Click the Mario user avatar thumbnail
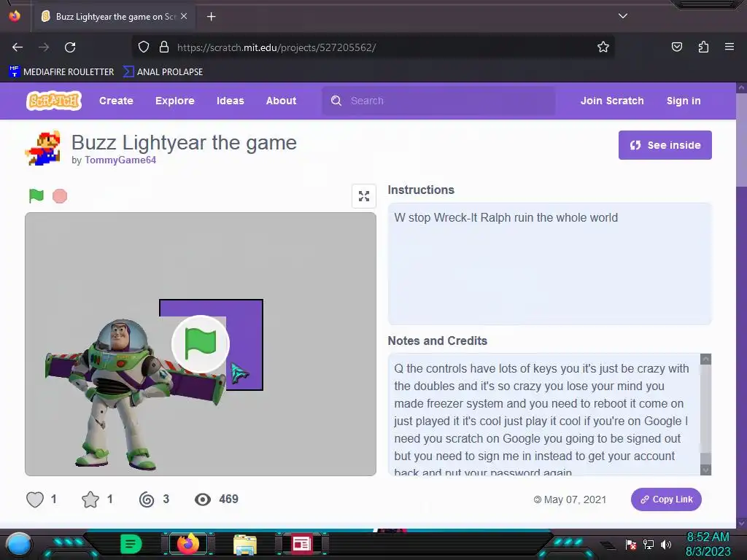Viewport: 747px width, 560px height. [43, 148]
